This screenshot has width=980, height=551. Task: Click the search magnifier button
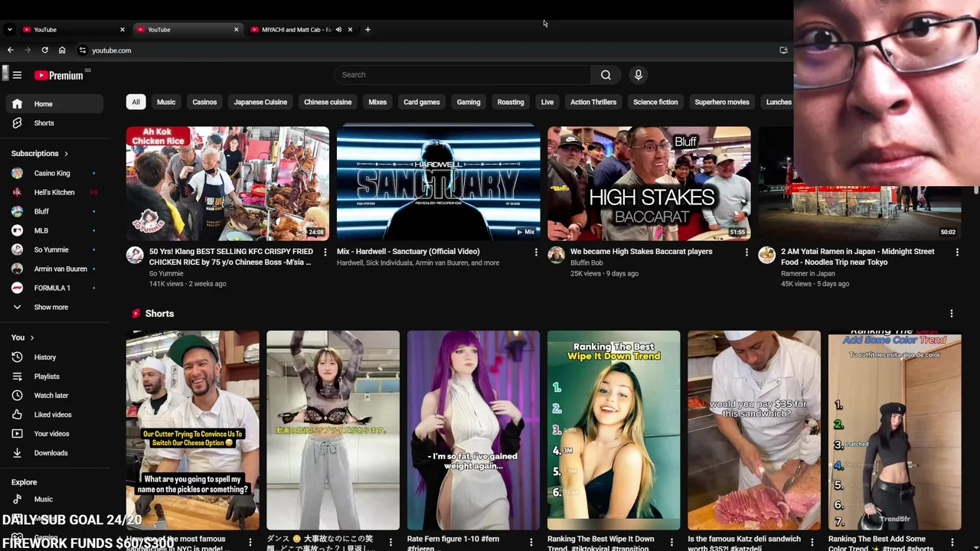pos(606,75)
